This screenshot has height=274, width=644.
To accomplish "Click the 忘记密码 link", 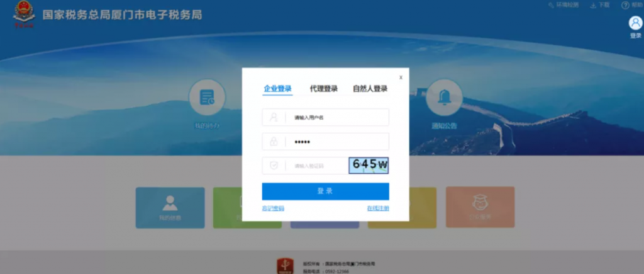I will (273, 208).
